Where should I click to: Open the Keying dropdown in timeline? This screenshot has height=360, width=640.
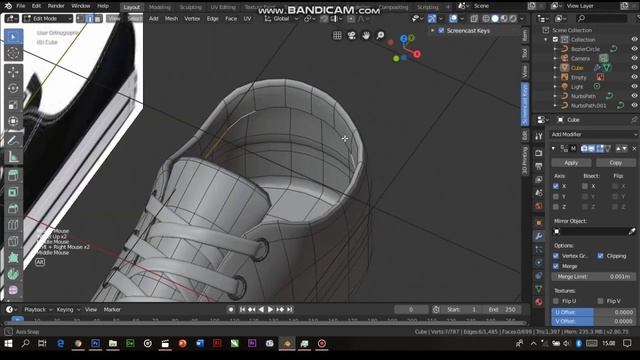(x=68, y=310)
